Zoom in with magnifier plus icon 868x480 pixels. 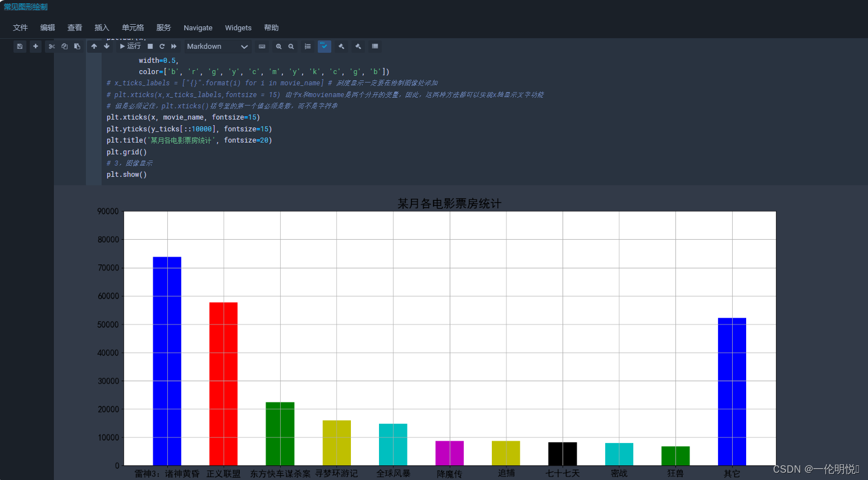[278, 47]
